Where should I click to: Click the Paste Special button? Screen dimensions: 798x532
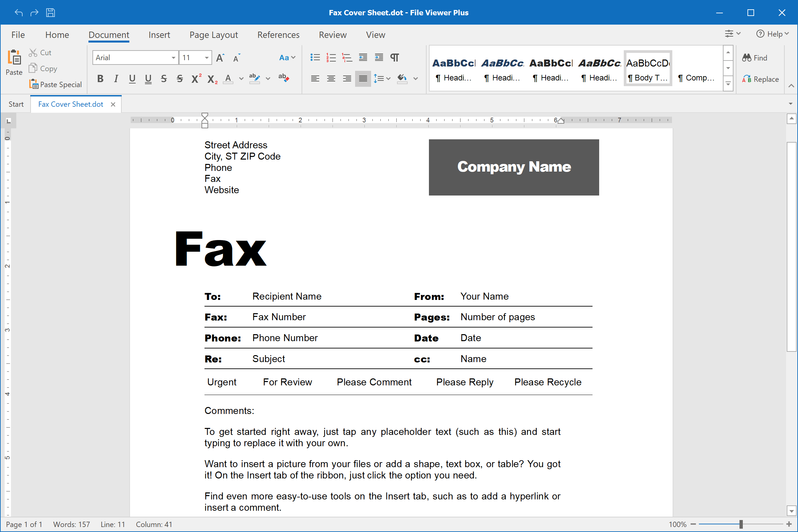[56, 84]
